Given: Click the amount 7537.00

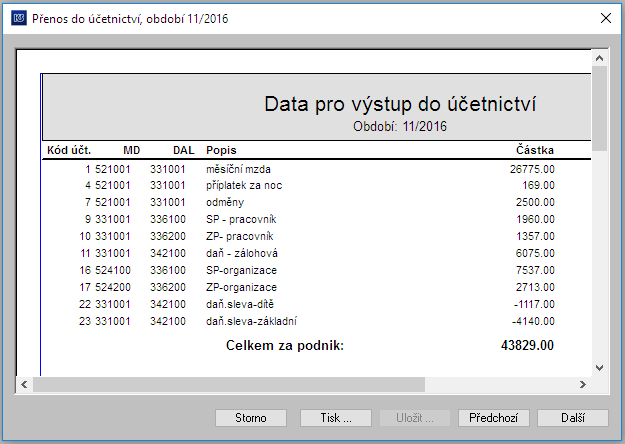Looking at the screenshot, I should pyautogui.click(x=535, y=270).
